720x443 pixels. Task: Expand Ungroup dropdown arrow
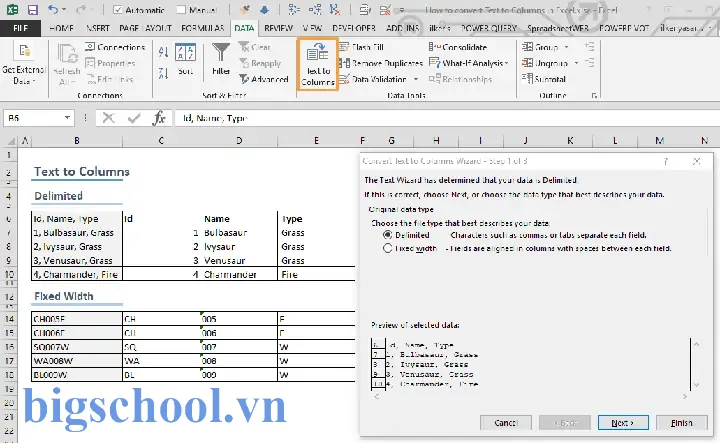(x=576, y=63)
